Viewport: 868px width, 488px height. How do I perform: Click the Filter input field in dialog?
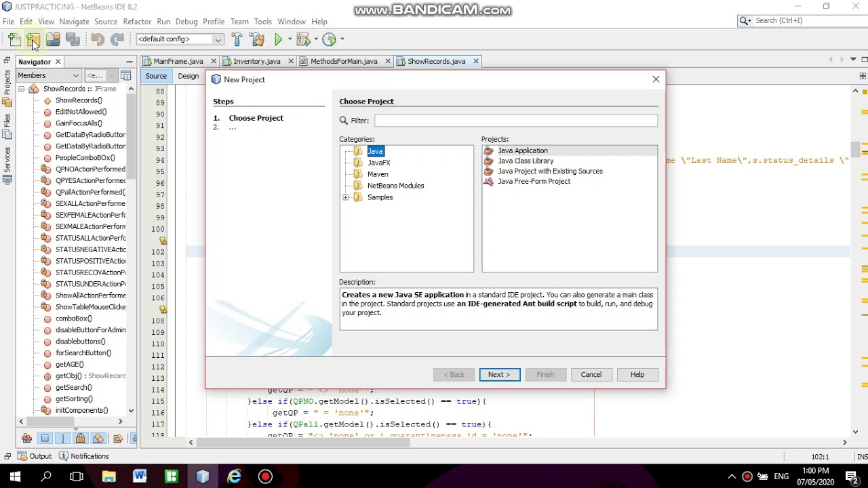(x=515, y=121)
